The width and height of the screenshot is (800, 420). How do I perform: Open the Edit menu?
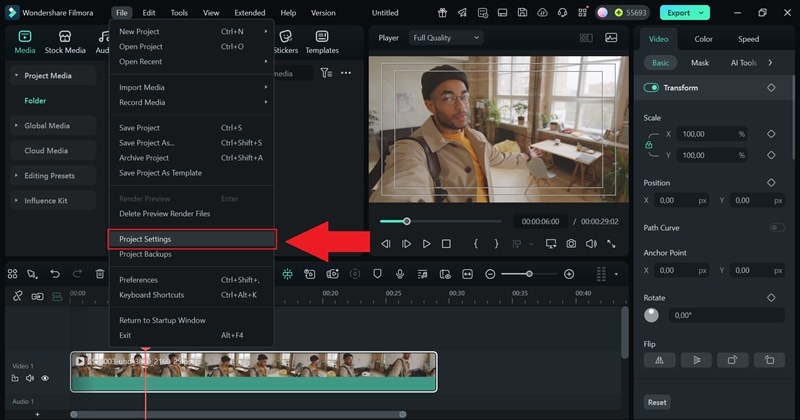tap(149, 13)
